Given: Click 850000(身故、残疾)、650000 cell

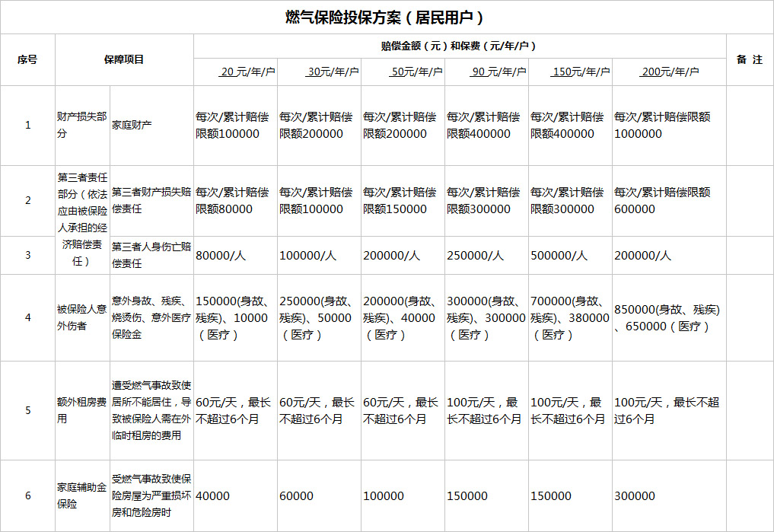Looking at the screenshot, I should point(669,318).
